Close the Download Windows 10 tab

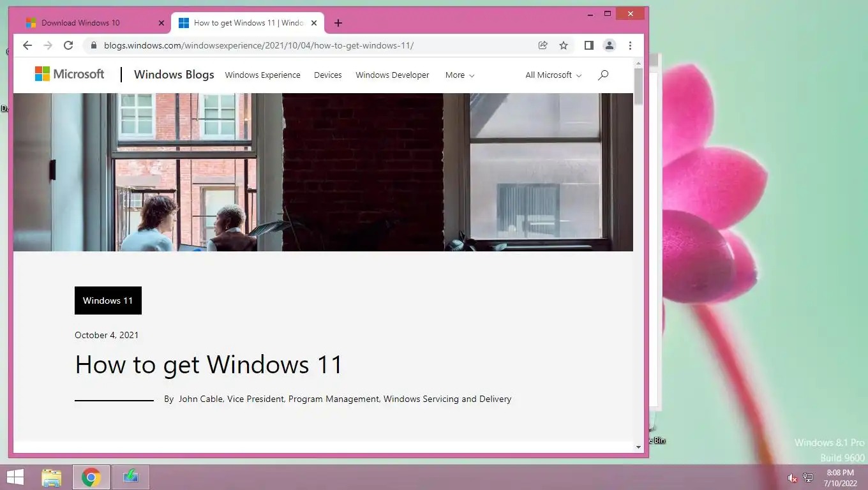[x=161, y=23]
